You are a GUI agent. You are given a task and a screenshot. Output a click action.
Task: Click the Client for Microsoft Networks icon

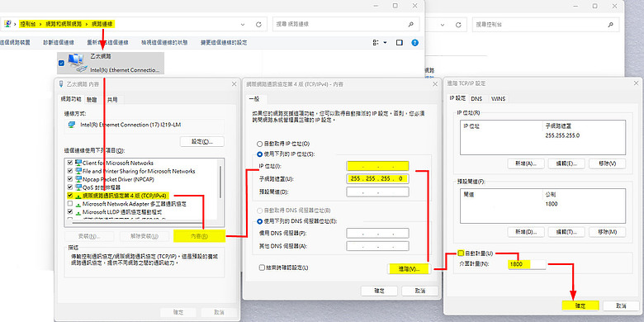(x=78, y=163)
